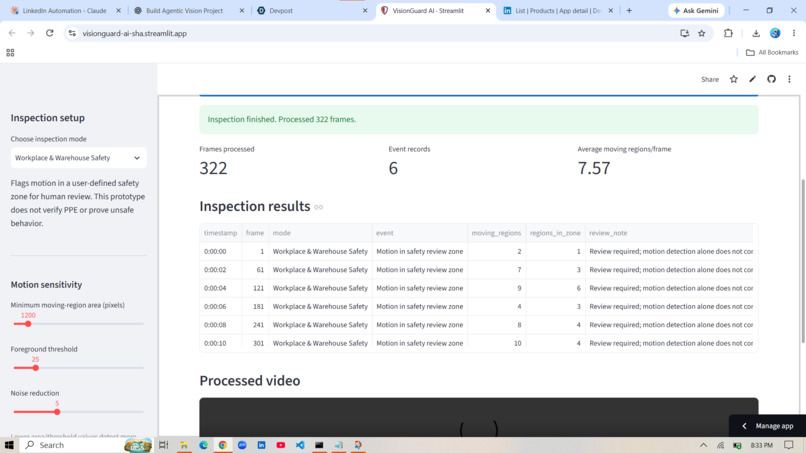Open the Chrome three-dot menu

tap(794, 33)
